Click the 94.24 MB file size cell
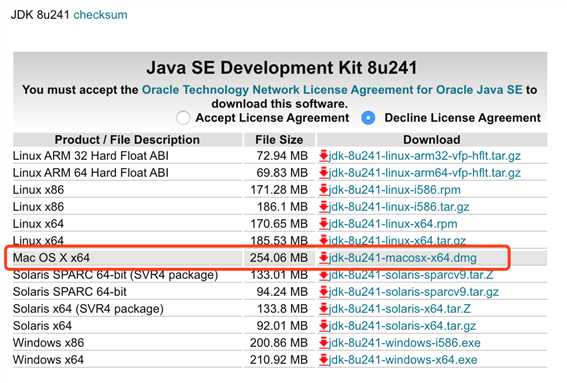Screen dimensions: 567x383 [x=282, y=292]
